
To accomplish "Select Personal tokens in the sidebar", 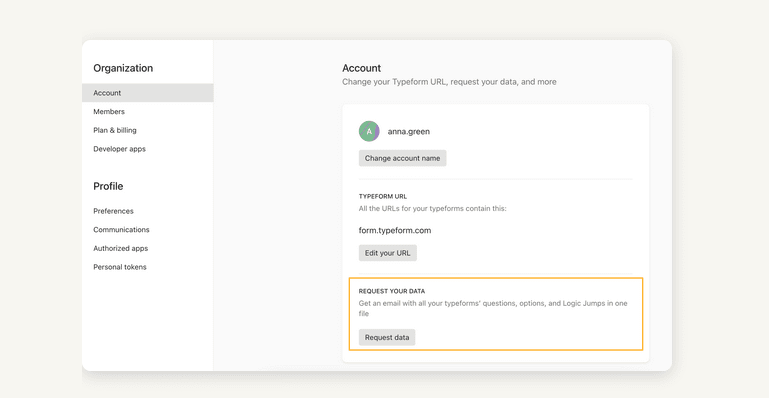I will click(120, 267).
